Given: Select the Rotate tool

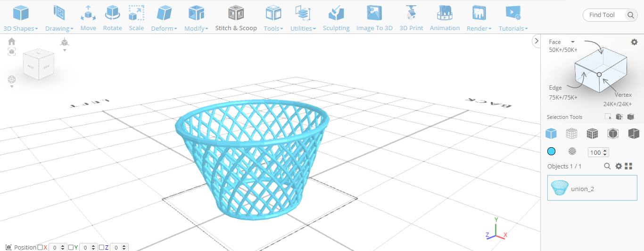Looking at the screenshot, I should [113, 18].
